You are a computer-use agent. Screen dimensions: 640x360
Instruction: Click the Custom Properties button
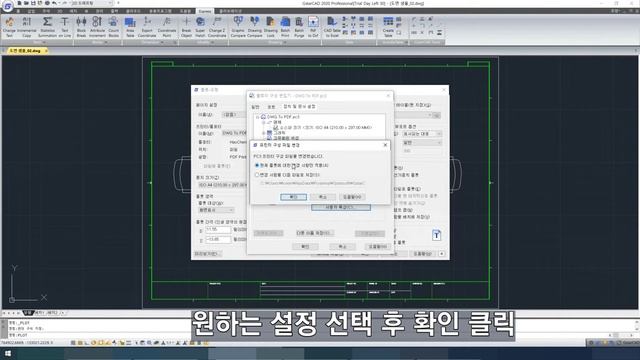tap(341, 207)
